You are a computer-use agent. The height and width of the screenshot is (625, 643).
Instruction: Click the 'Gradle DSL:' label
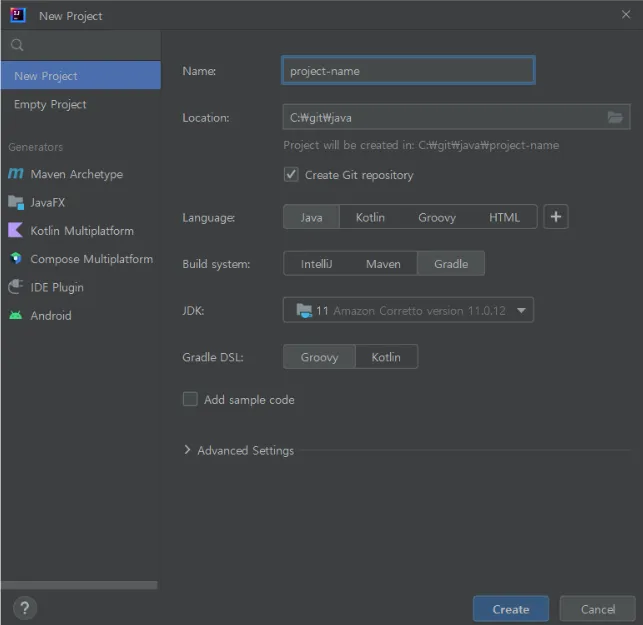pyautogui.click(x=213, y=357)
